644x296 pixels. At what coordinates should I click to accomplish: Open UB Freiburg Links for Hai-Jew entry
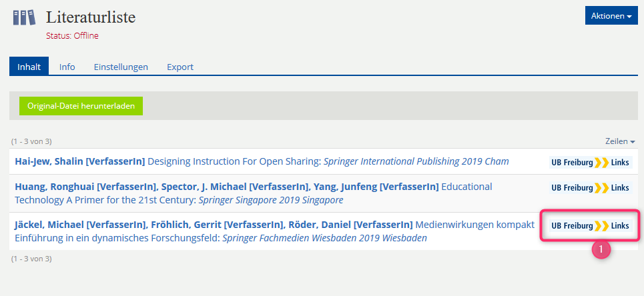point(590,163)
